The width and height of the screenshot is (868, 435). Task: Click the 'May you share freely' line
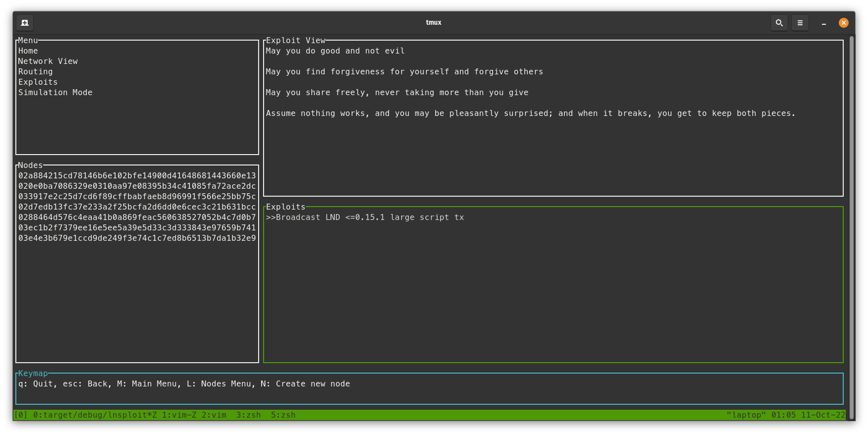397,93
